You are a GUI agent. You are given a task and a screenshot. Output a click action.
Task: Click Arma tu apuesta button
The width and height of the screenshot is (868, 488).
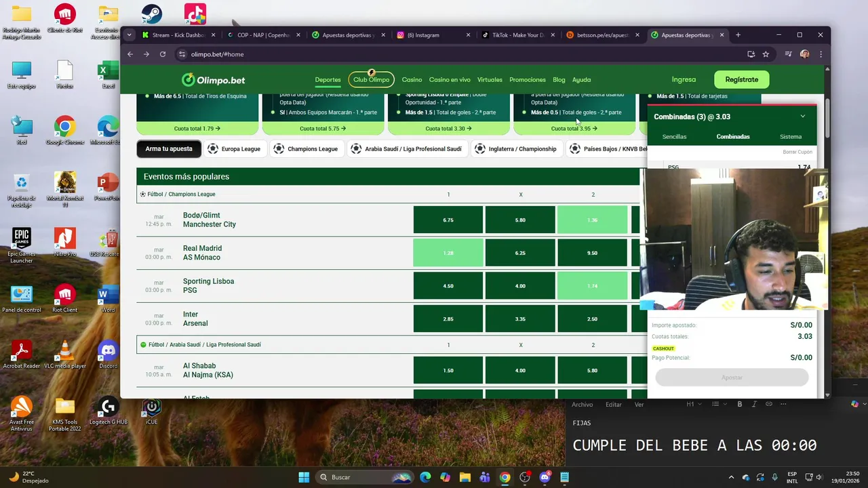(169, 149)
